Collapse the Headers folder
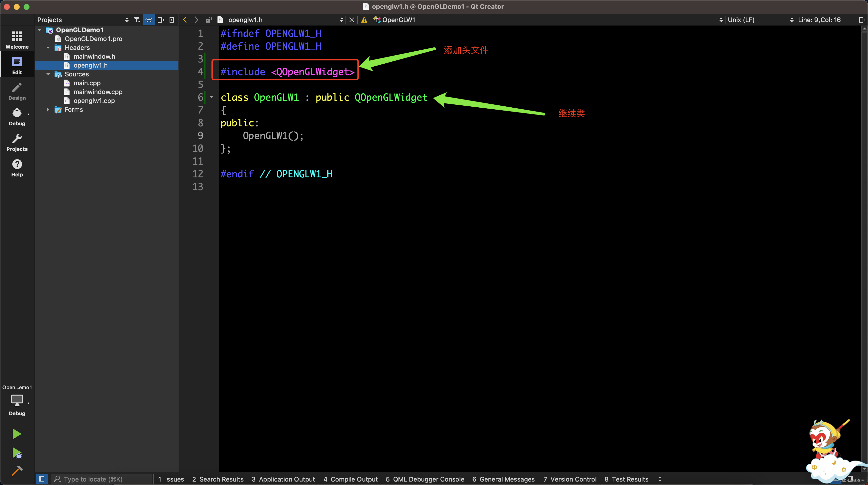 [x=48, y=47]
